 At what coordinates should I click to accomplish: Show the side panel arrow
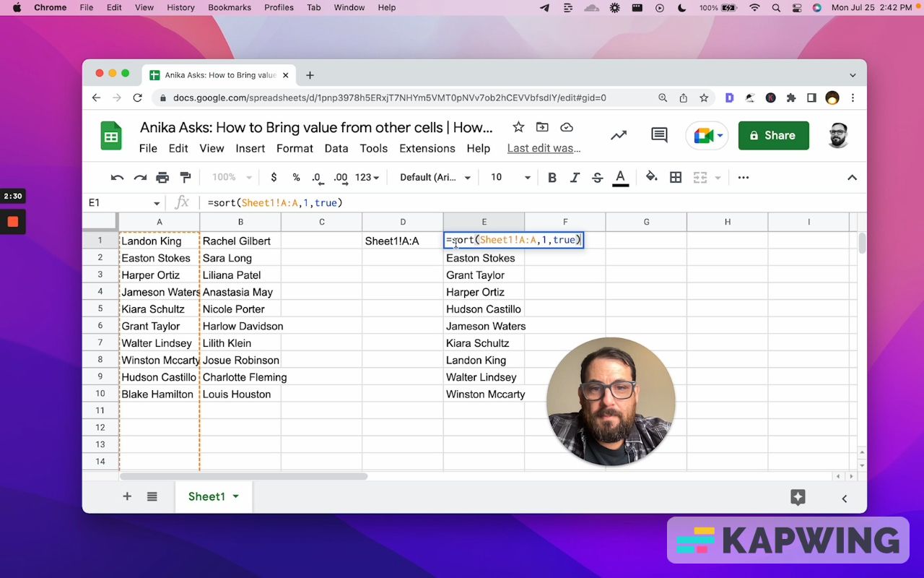[x=845, y=498]
